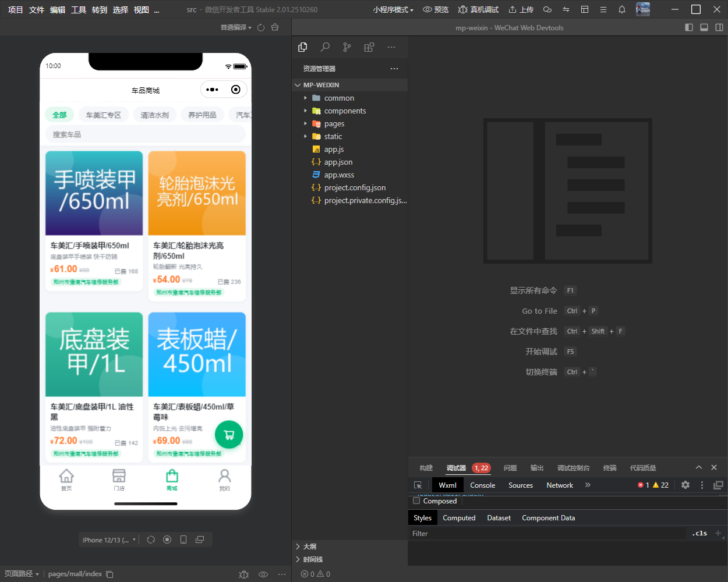Click the Explorer files icon
The height and width of the screenshot is (582, 728).
(303, 47)
